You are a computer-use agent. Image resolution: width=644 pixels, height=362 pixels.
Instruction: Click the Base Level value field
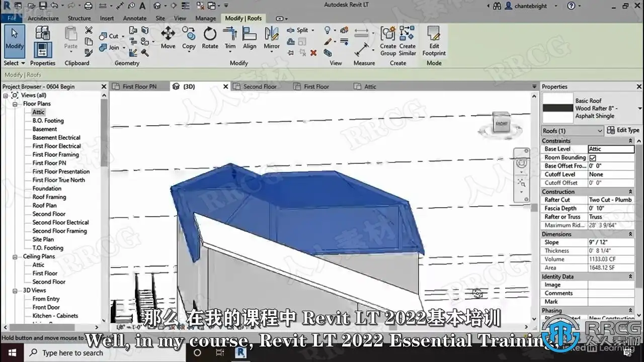tap(611, 149)
